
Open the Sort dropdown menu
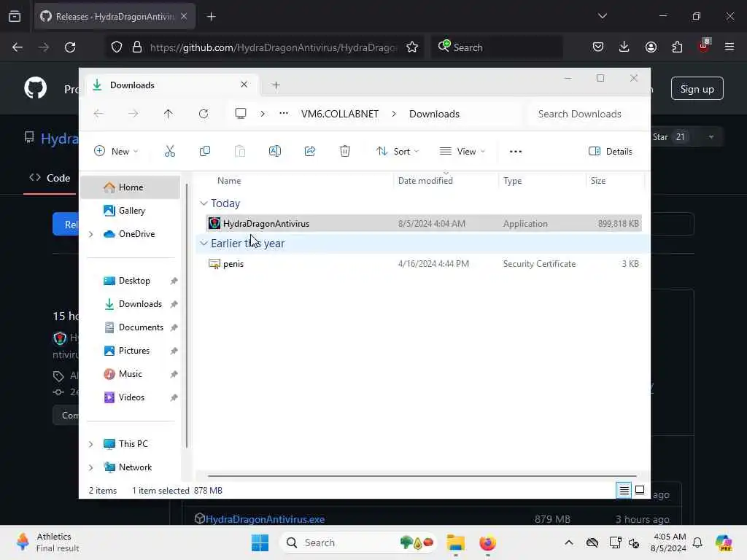tap(398, 152)
